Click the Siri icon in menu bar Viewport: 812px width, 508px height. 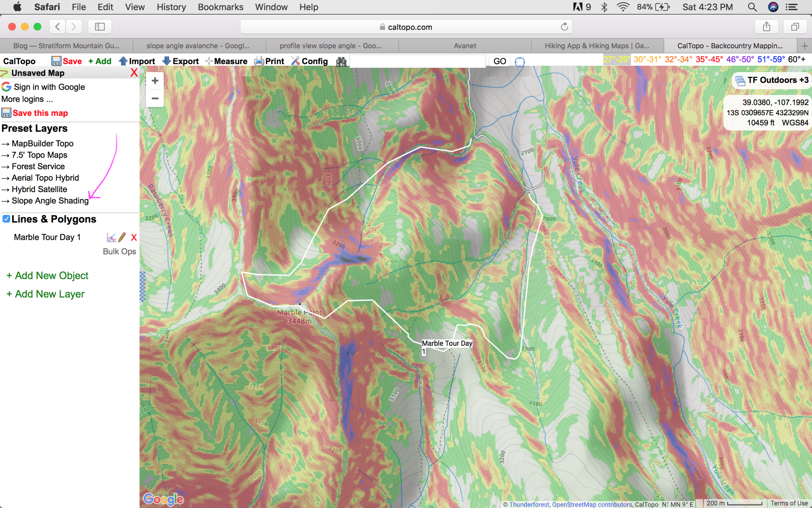[773, 7]
